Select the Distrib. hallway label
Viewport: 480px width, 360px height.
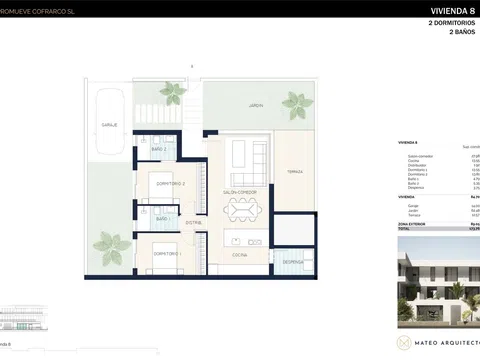(193, 222)
